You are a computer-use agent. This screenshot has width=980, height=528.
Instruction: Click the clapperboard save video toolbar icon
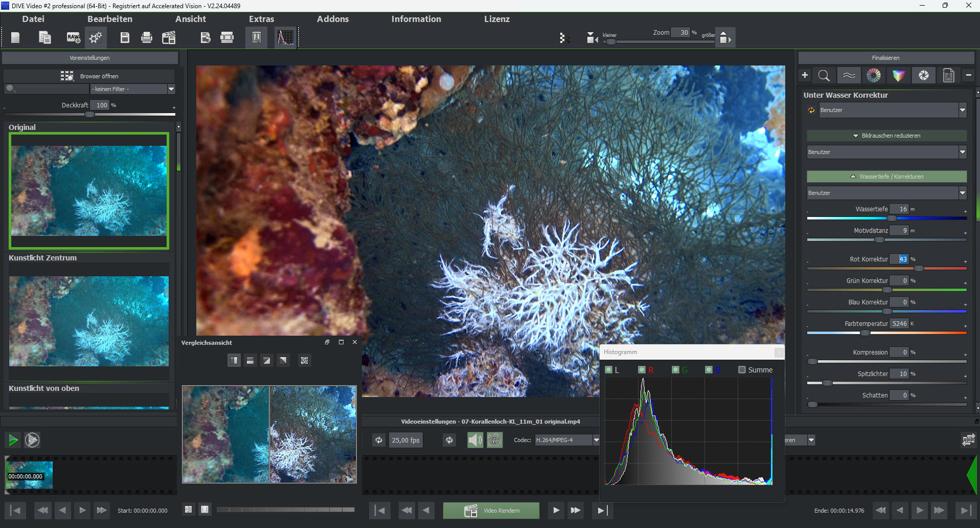click(x=169, y=37)
